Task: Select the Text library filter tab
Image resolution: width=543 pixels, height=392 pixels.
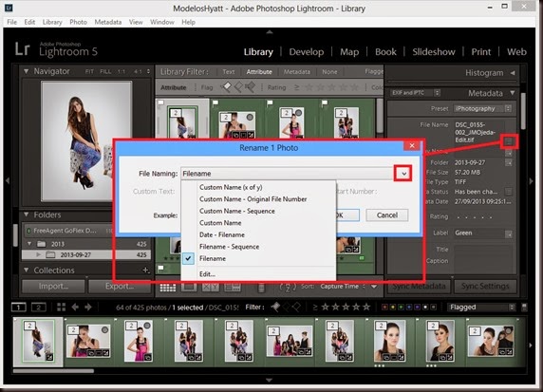Action: click(228, 72)
